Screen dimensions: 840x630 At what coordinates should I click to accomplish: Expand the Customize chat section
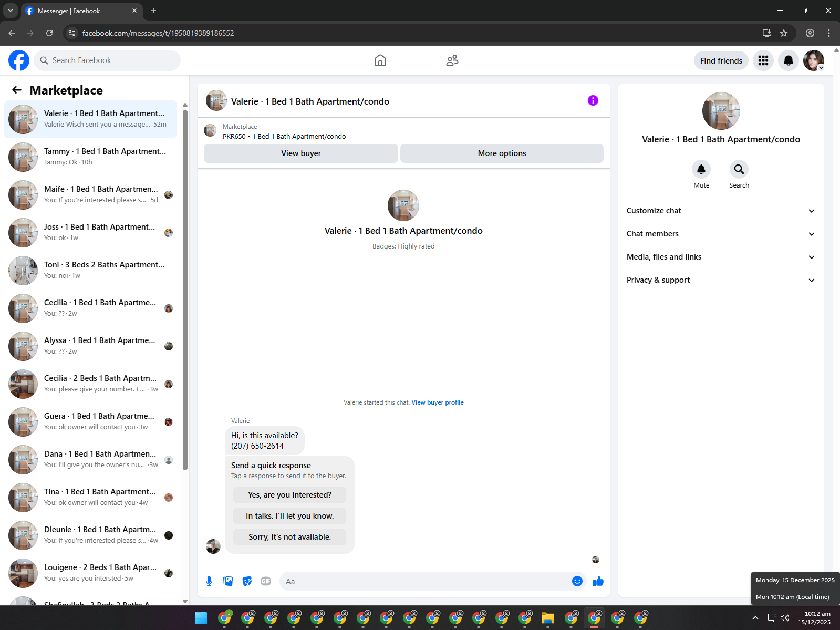(x=721, y=211)
